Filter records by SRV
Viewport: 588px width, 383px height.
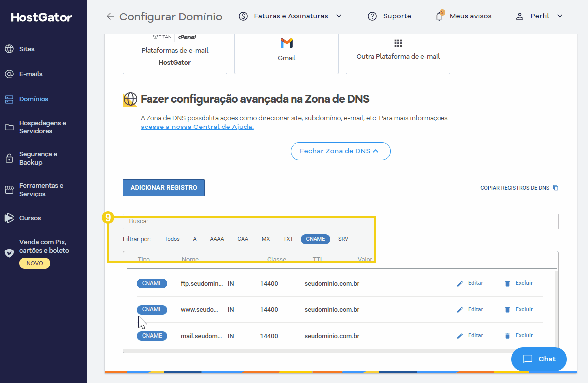click(343, 239)
